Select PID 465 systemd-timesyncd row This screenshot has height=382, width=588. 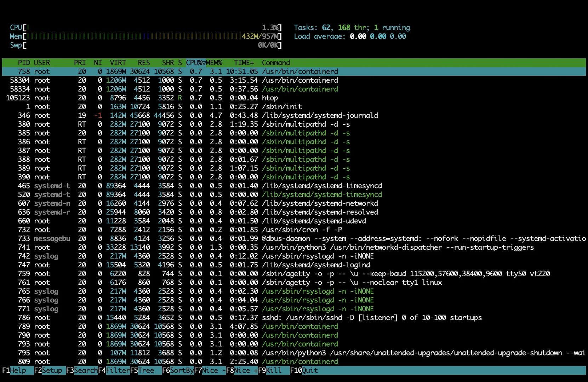(294, 186)
